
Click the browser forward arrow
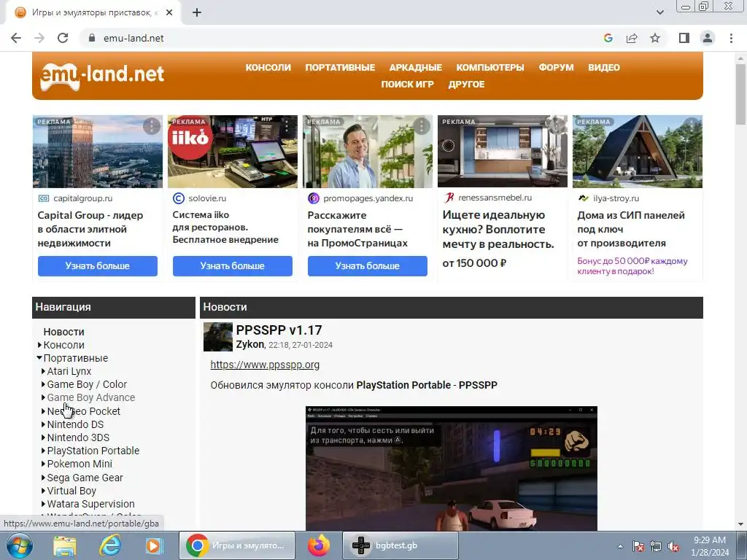click(39, 38)
